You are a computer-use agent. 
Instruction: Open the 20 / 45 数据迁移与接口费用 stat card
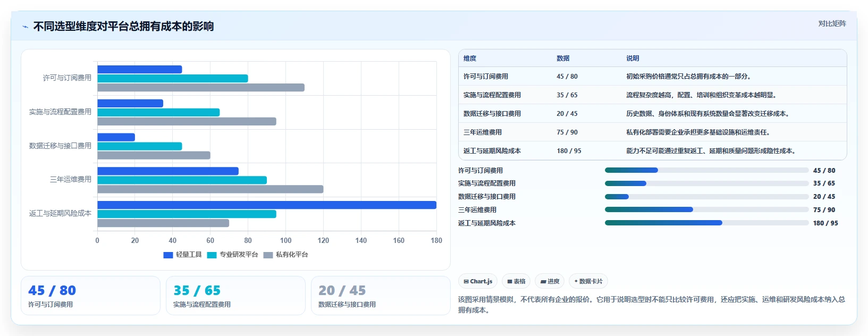tap(381, 296)
